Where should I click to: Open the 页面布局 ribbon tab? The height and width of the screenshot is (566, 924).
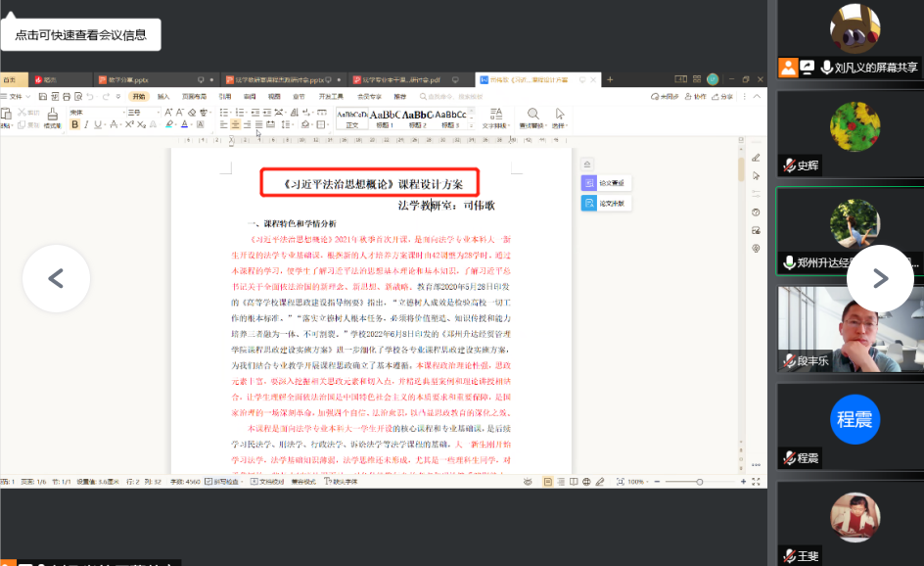[194, 97]
